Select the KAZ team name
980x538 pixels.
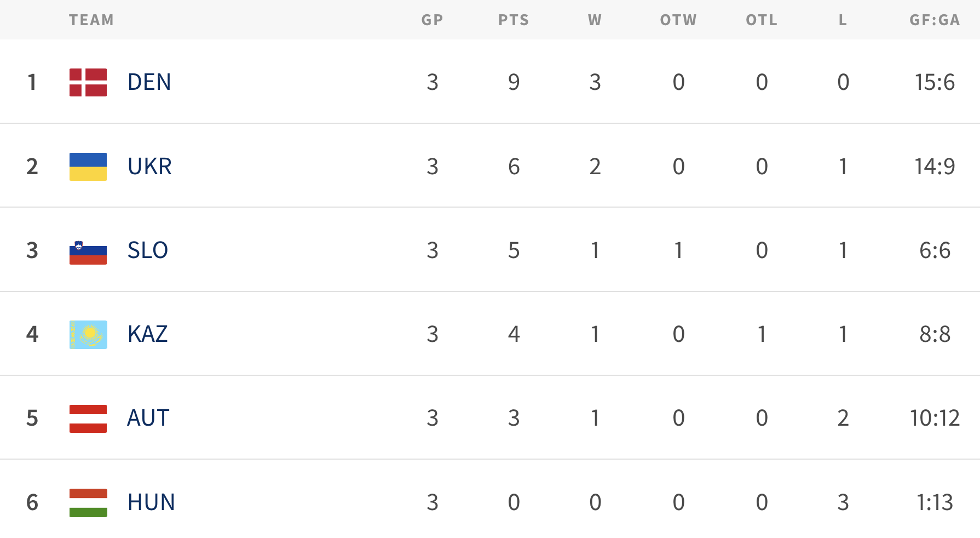pos(148,334)
